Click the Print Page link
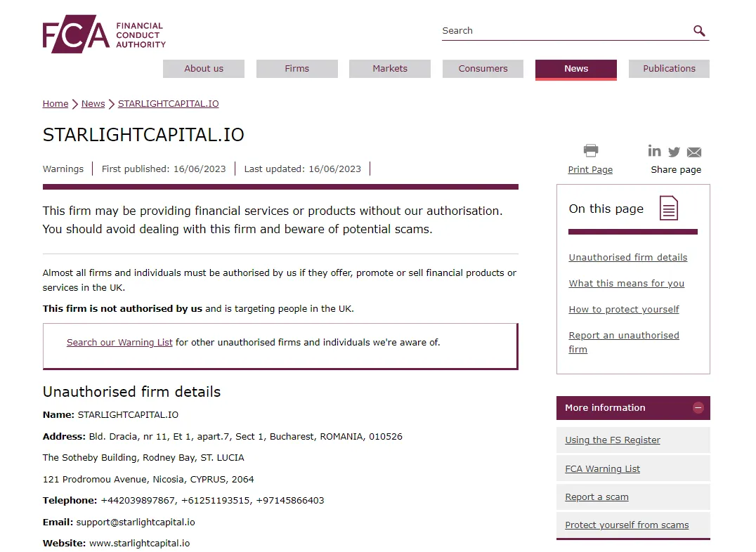Screen dimensions: 756x552 (x=590, y=170)
